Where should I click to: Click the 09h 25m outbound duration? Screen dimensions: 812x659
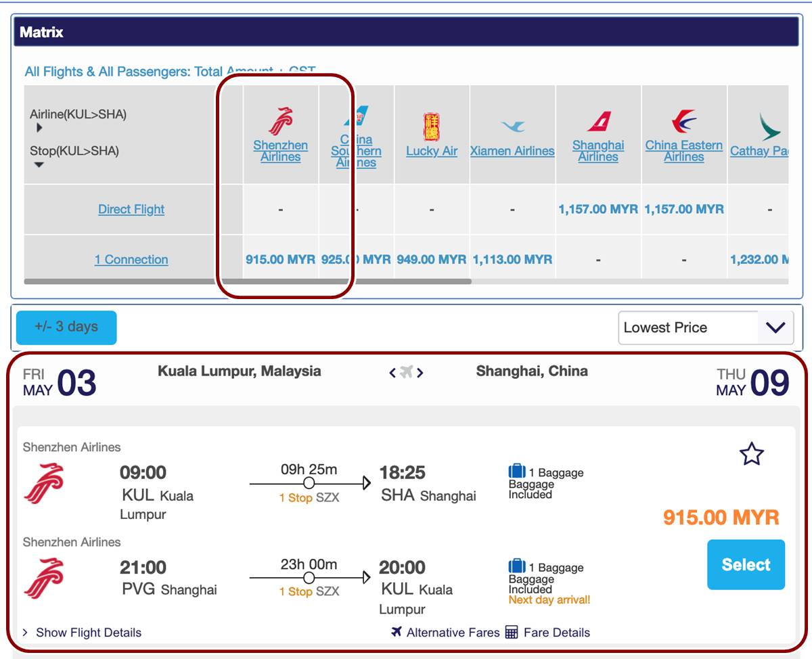pyautogui.click(x=309, y=470)
